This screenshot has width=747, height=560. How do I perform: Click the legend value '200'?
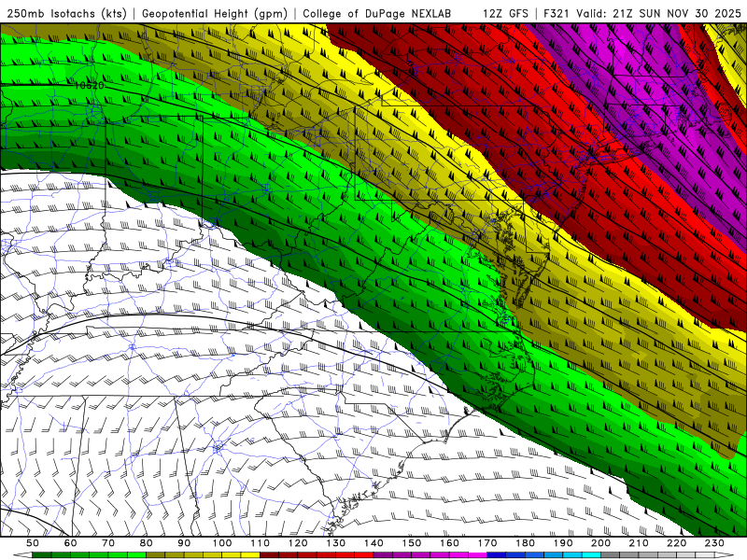601,543
